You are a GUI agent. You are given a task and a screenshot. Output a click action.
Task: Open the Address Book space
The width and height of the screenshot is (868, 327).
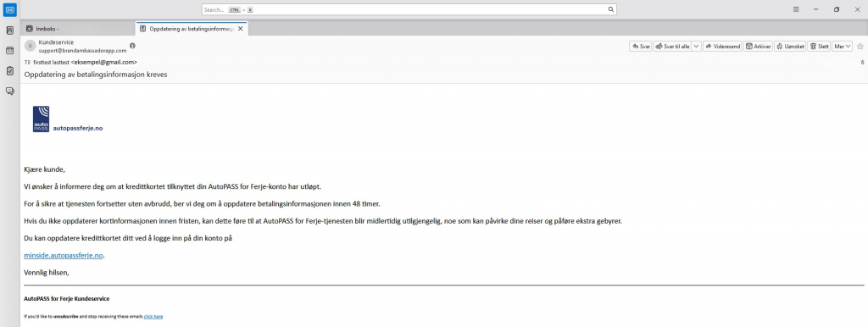click(x=9, y=30)
